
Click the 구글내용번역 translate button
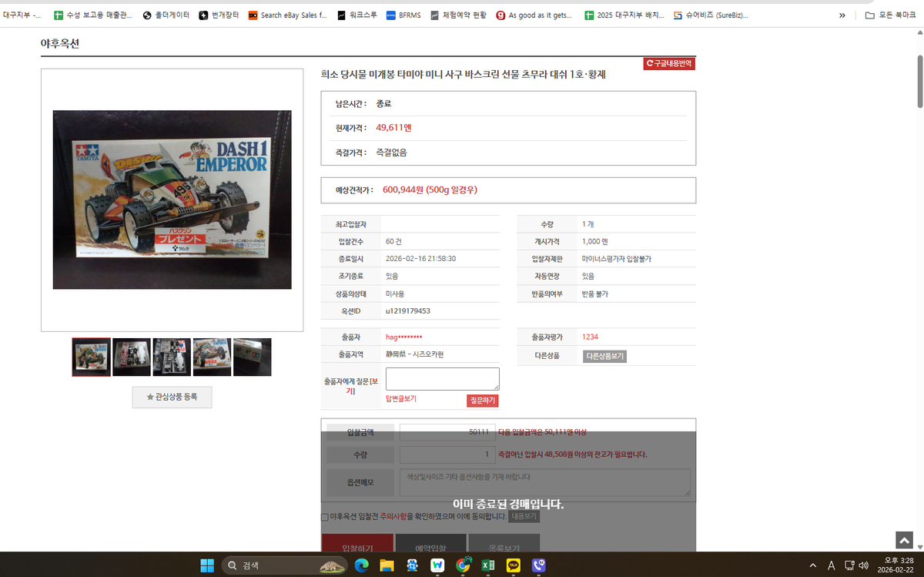(669, 64)
